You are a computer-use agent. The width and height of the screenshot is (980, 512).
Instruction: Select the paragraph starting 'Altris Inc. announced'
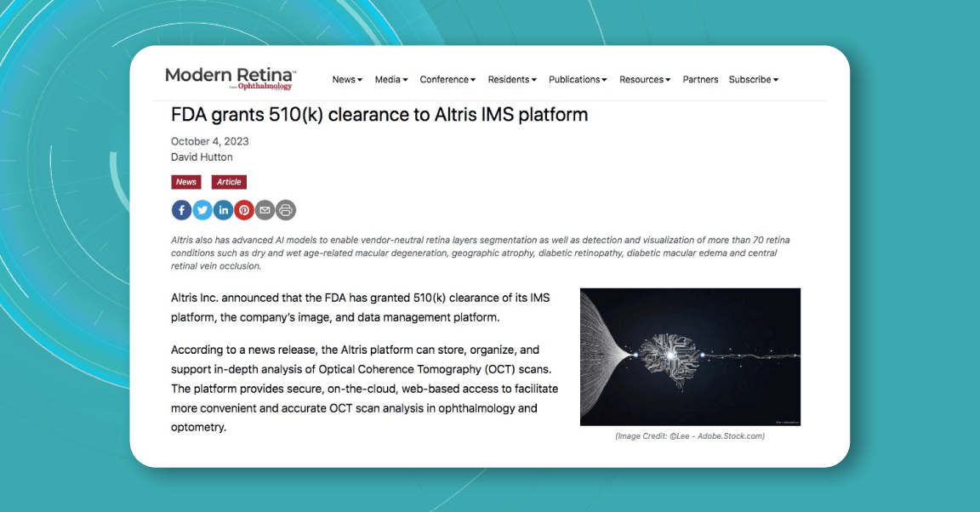[x=361, y=308]
